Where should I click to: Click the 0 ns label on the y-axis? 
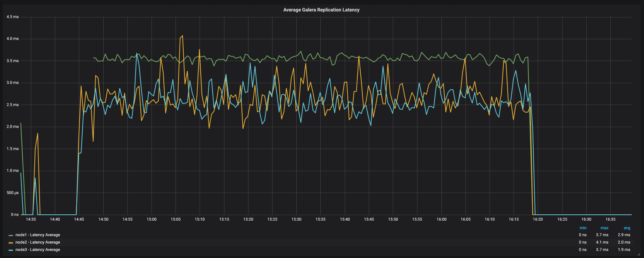pyautogui.click(x=15, y=215)
